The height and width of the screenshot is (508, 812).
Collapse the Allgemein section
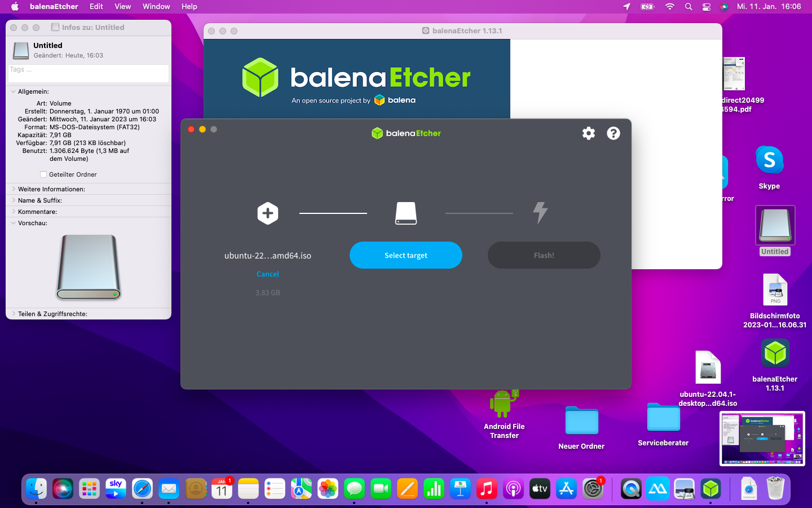(13, 91)
